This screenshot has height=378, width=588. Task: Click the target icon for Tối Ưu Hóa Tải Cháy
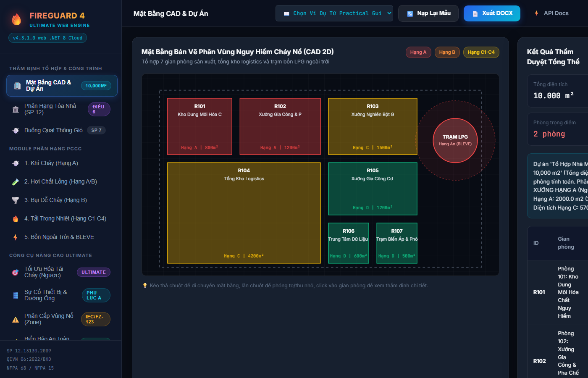(x=16, y=272)
